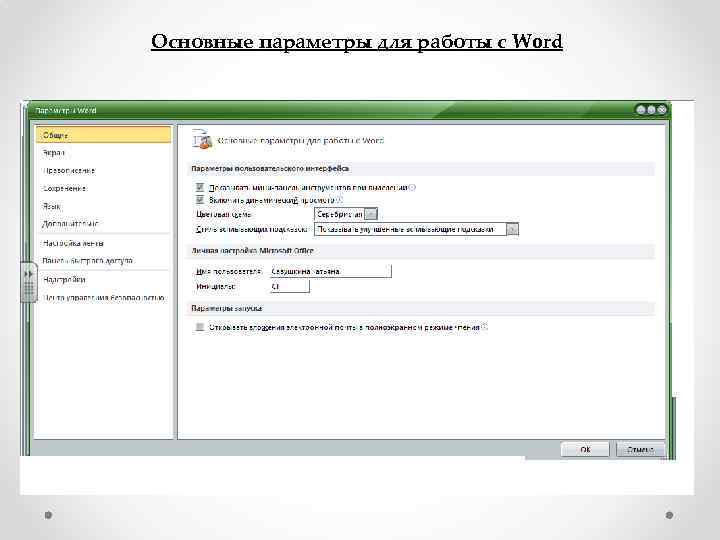Toggle enable live preview checkbox
The width and height of the screenshot is (720, 540).
(200, 200)
